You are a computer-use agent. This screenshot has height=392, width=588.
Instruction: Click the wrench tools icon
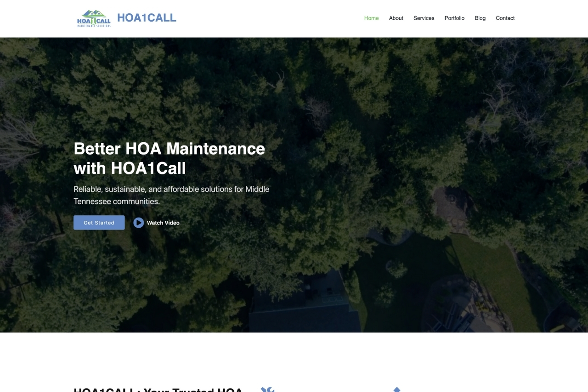coord(267,389)
